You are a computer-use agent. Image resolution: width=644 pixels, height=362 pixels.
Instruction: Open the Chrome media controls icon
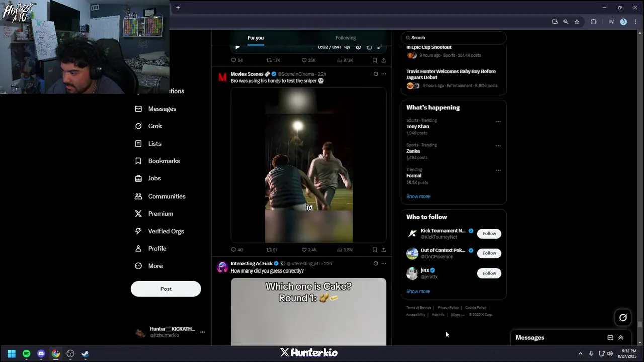click(611, 22)
